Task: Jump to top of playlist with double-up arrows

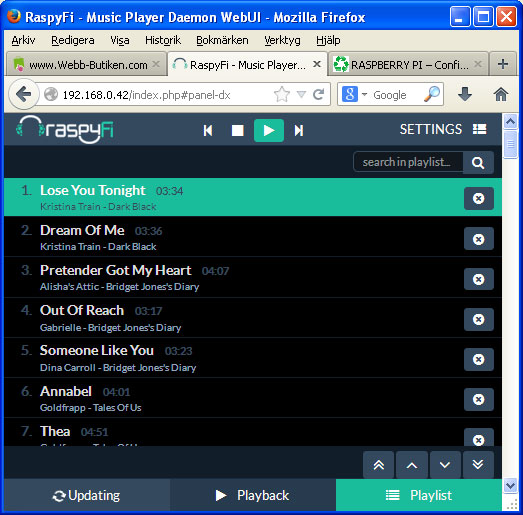Action: pyautogui.click(x=379, y=465)
